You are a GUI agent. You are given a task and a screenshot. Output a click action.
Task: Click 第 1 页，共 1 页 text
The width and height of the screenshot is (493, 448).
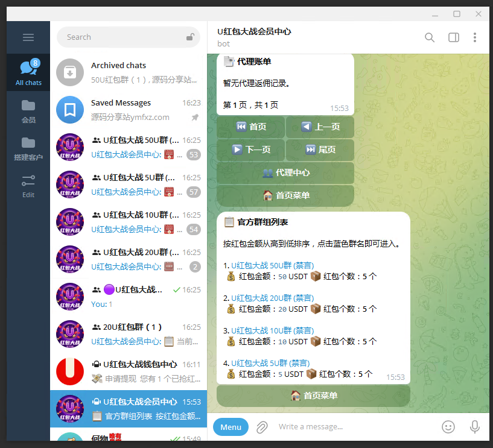pyautogui.click(x=250, y=105)
